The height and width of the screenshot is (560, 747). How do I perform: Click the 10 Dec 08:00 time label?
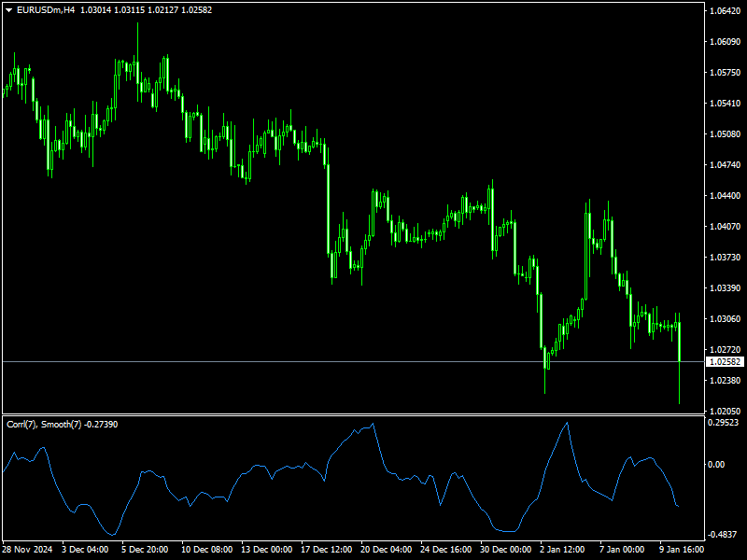[x=206, y=549]
